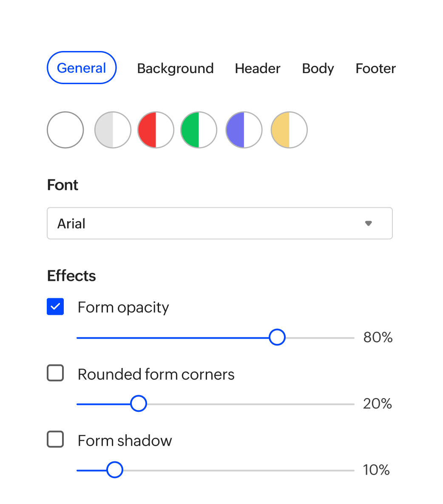Choose the red theme color swatch
The height and width of the screenshot is (504, 443).
tap(156, 130)
